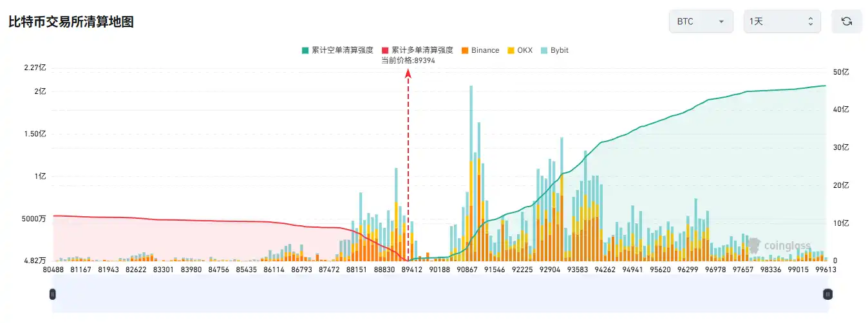Toggle OKX legend series
Screen dimensions: 868x323
[520, 50]
